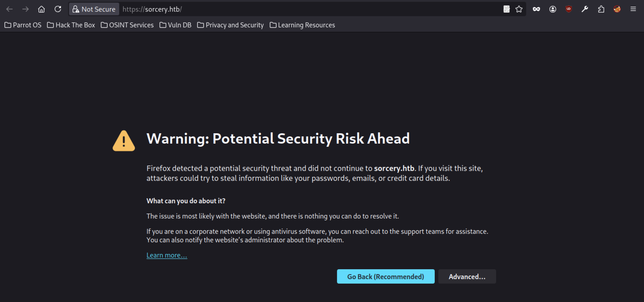This screenshot has width=644, height=302.
Task: Open the Not Secure site information badge
Action: click(94, 9)
